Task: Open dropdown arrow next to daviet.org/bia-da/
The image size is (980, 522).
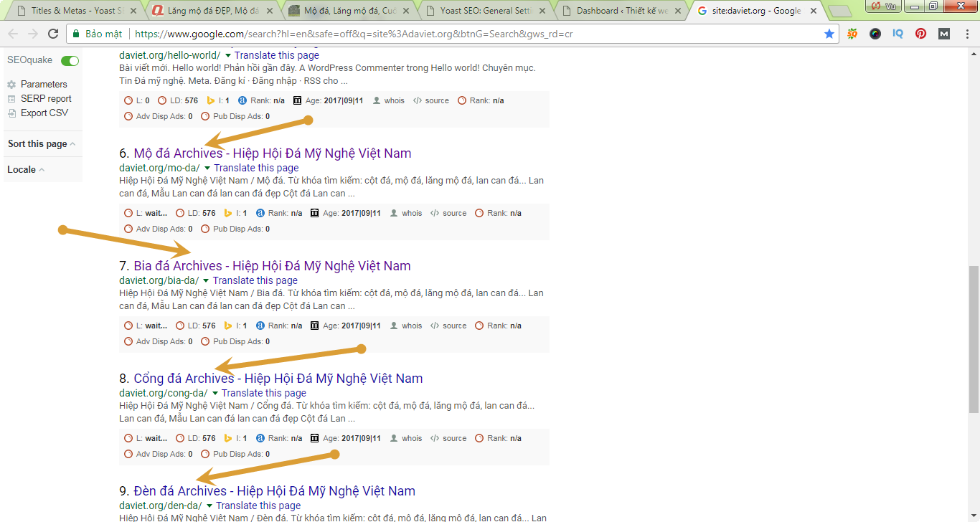Action: click(206, 281)
